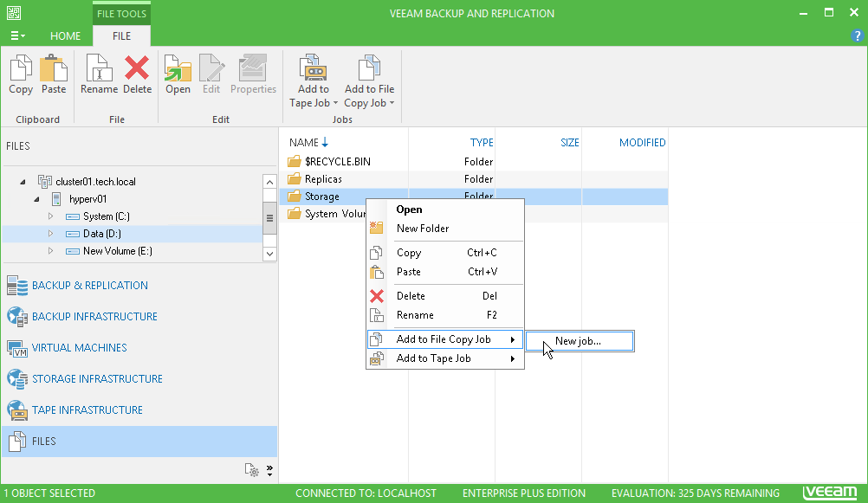Select New Volume (E:) in the tree

click(117, 251)
